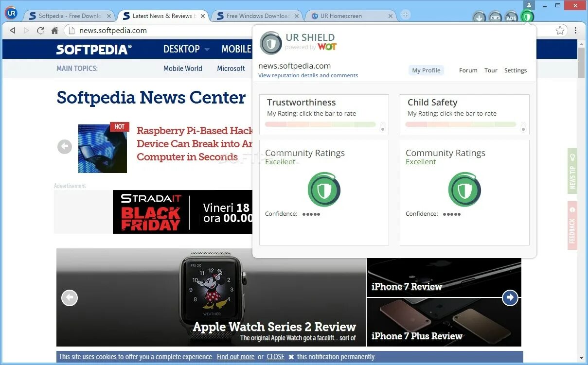Click the UR Shield logo in popup

click(x=271, y=43)
